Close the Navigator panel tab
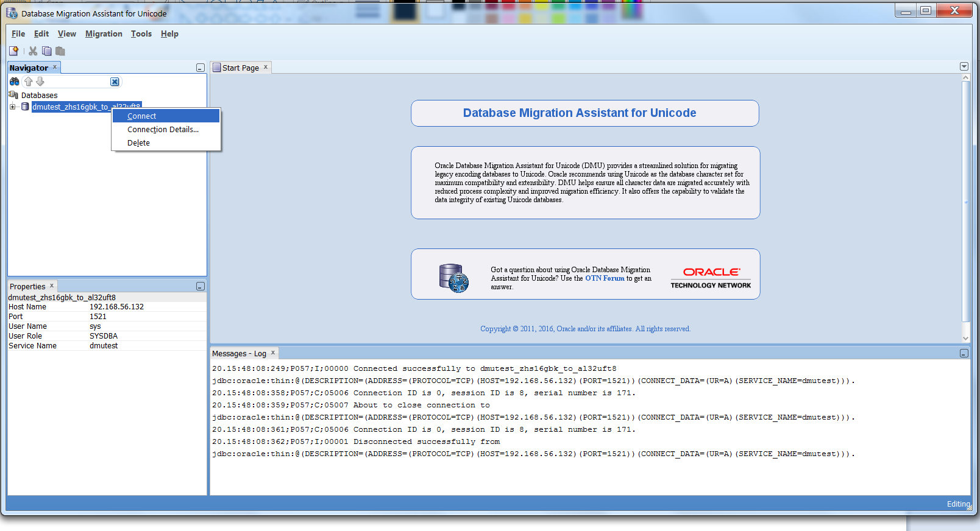Viewport: 980px width, 531px height. 55,67
